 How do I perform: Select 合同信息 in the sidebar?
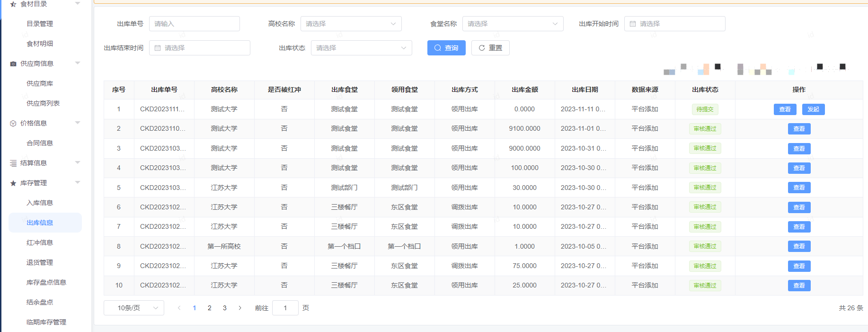click(40, 143)
